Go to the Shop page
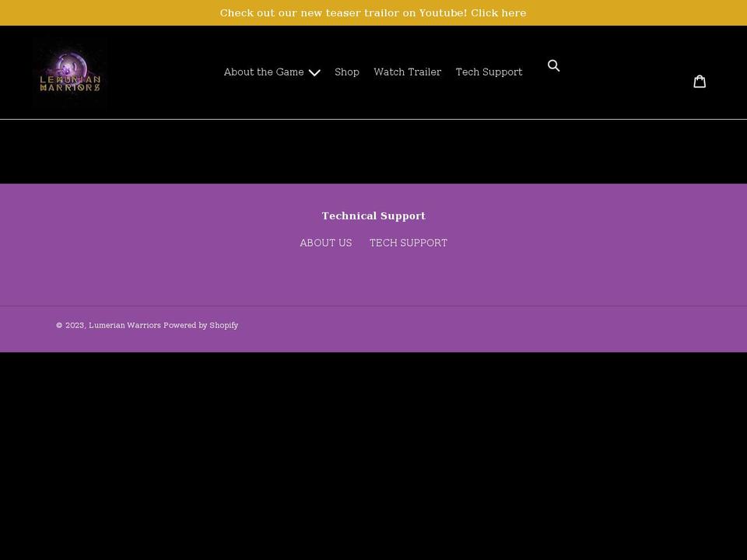The height and width of the screenshot is (560, 747). (x=347, y=72)
